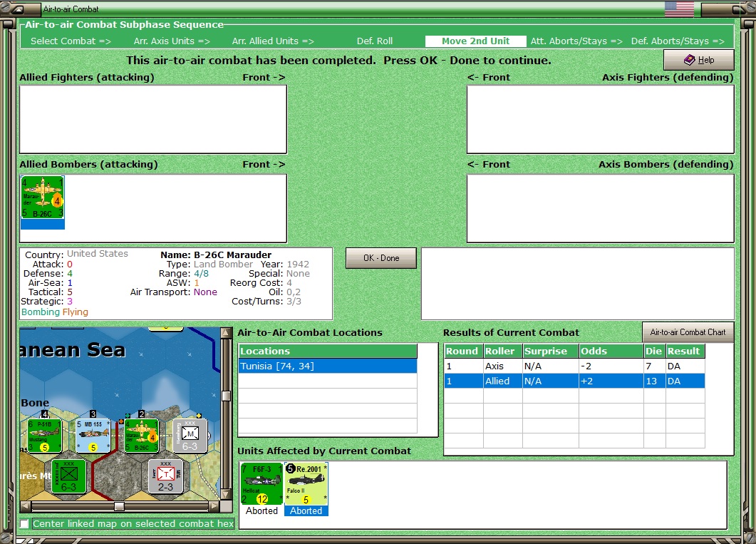Click the Locations column header

[x=328, y=351]
